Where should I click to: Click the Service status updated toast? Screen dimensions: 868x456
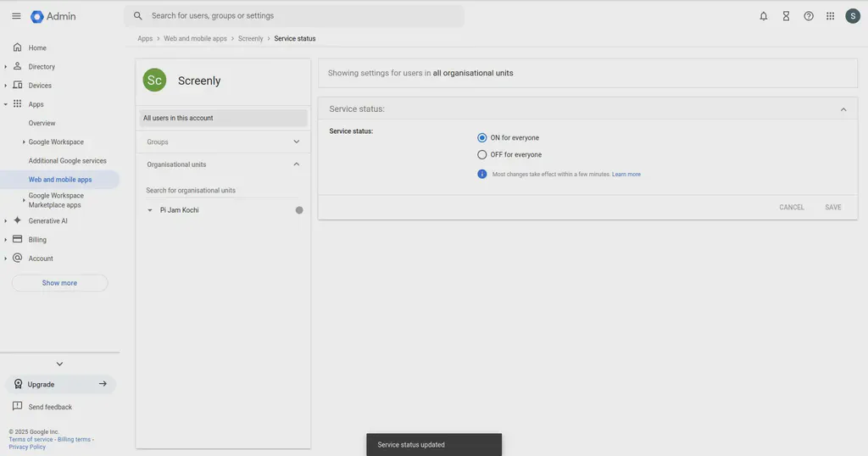pyautogui.click(x=434, y=444)
